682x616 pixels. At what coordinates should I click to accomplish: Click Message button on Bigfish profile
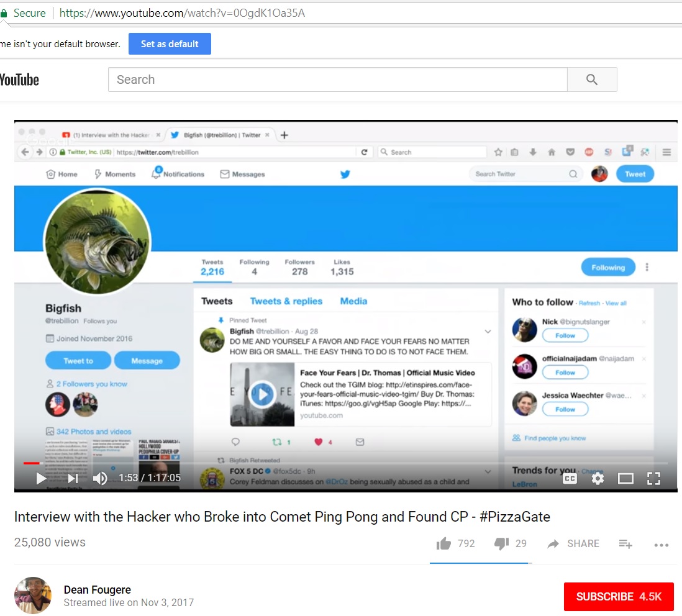pyautogui.click(x=147, y=360)
